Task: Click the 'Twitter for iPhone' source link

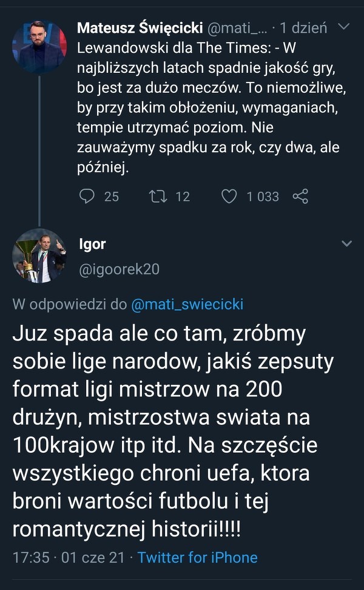Action: (x=197, y=557)
